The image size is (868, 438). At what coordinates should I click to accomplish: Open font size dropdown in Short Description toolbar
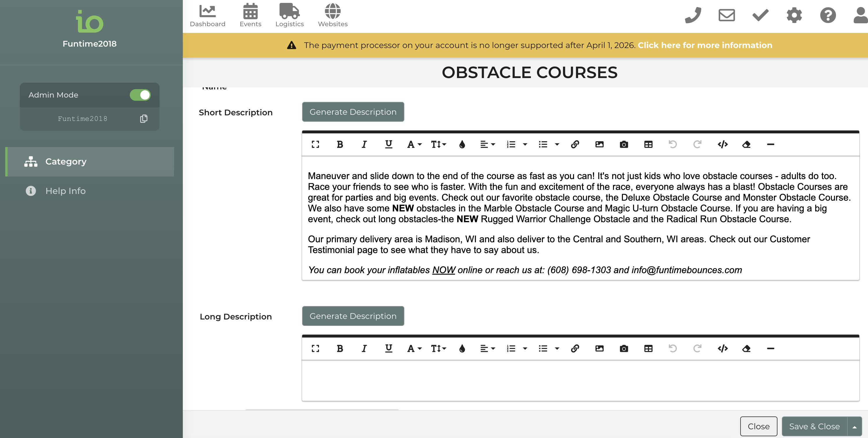coord(438,145)
